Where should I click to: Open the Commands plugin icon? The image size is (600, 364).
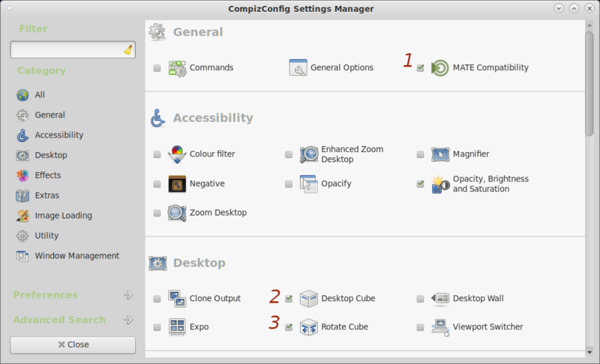tap(177, 68)
